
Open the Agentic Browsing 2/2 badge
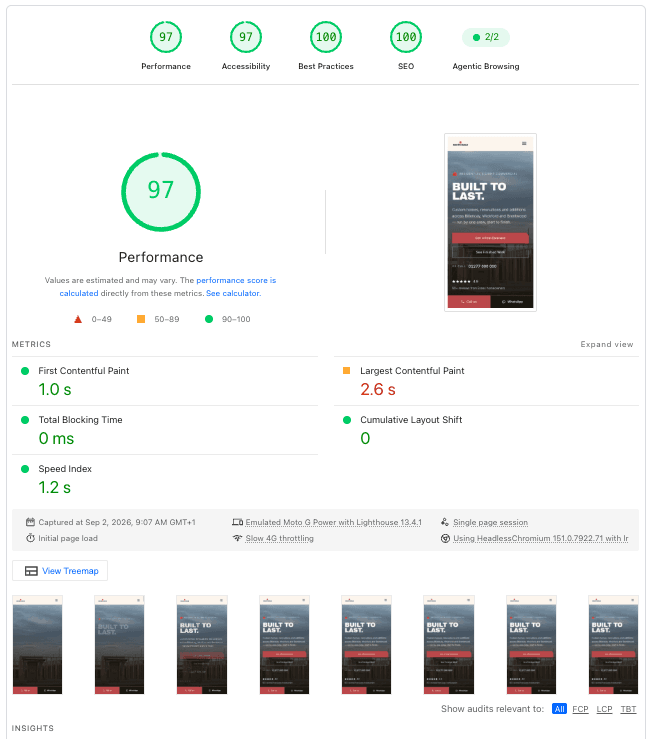tap(486, 37)
